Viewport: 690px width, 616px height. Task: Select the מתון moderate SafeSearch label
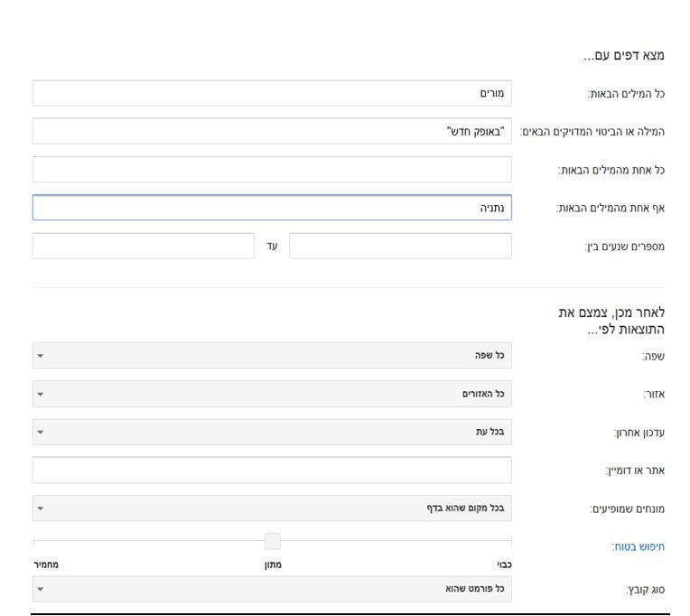[273, 565]
